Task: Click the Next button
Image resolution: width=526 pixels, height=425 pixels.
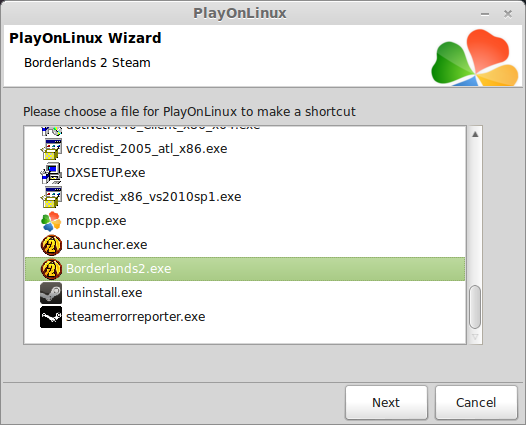Action: [x=386, y=403]
